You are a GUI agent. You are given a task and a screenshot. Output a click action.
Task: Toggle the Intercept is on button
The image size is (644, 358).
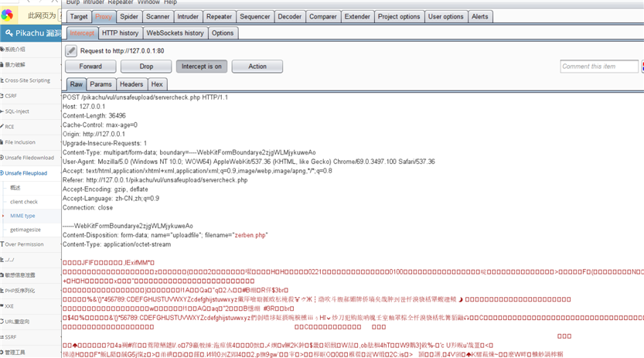coord(202,66)
